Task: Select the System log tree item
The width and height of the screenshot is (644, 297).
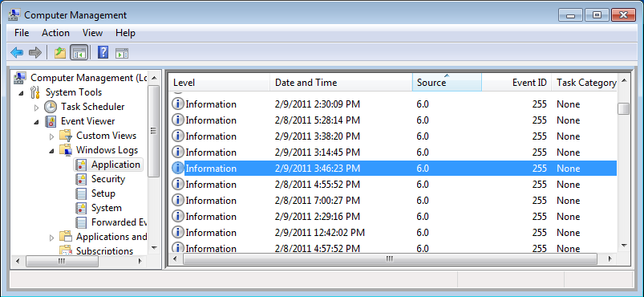Action: (107, 208)
